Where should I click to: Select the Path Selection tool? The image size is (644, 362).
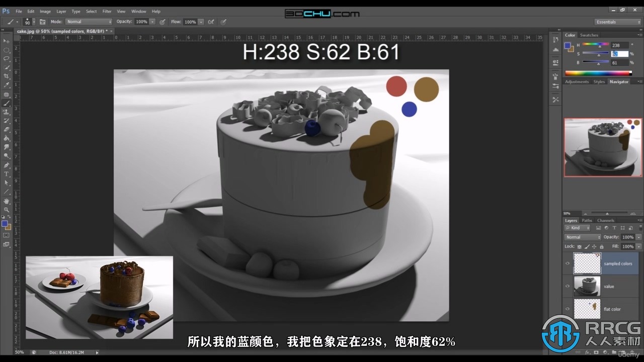7,183
